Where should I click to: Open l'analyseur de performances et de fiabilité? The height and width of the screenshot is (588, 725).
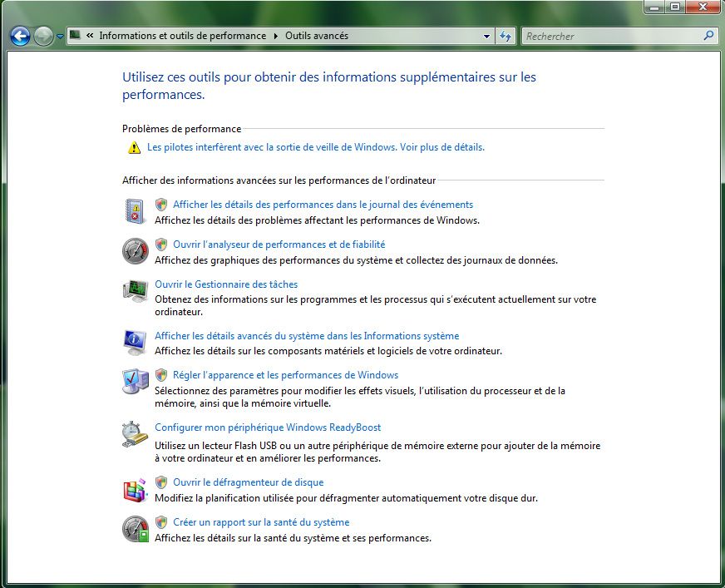coord(279,245)
